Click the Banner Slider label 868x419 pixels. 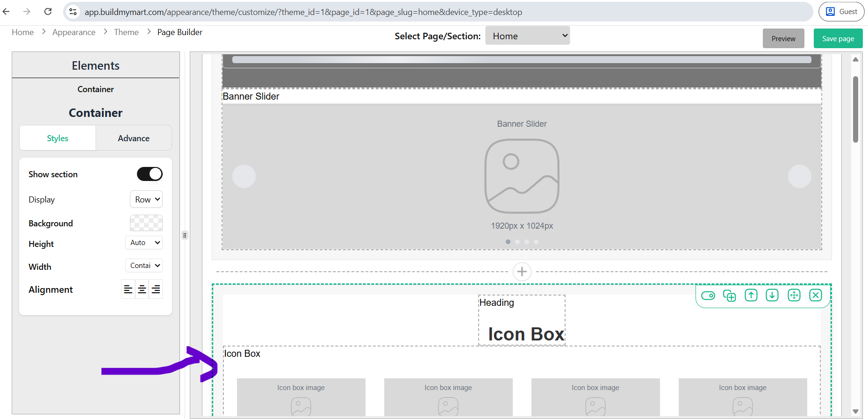coord(251,96)
